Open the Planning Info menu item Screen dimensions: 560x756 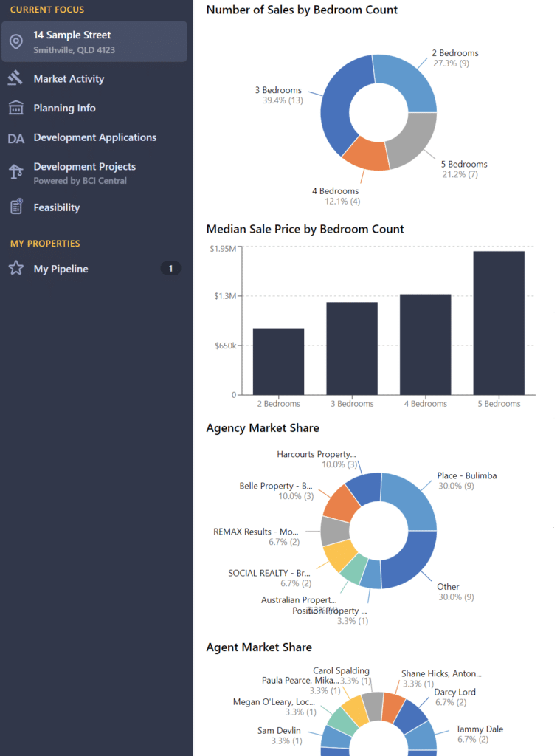tap(64, 109)
